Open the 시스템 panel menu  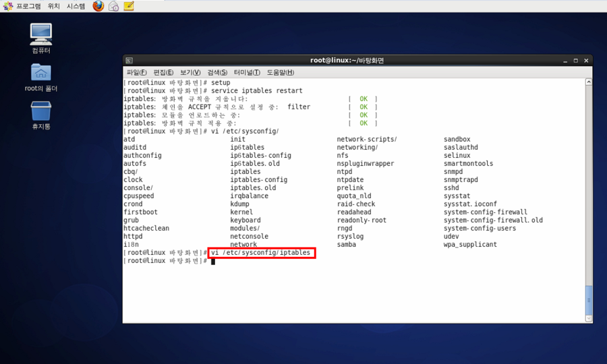click(76, 6)
